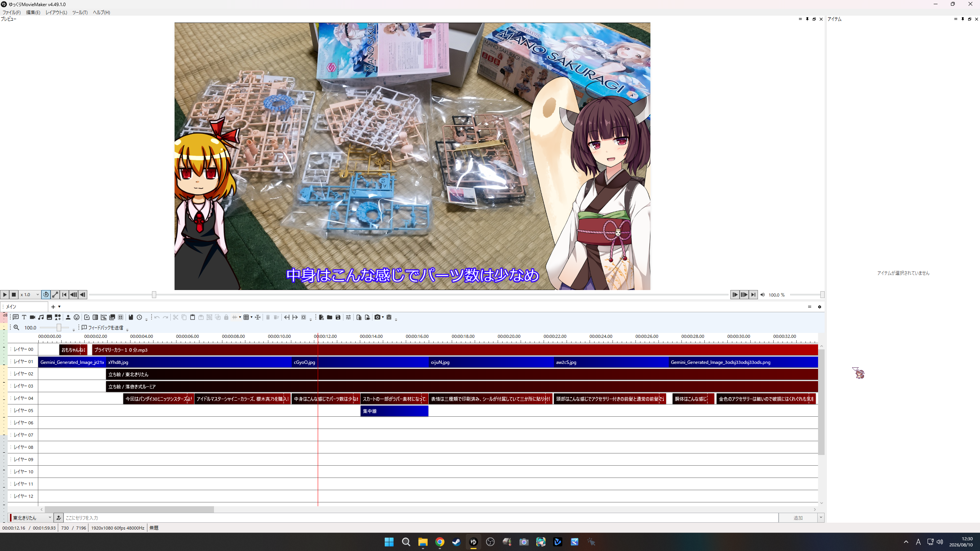Open the grid table icon in the toolbar

pos(246,317)
